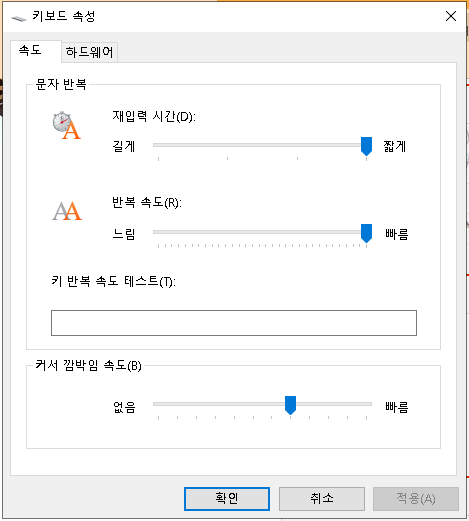Image resolution: width=469 pixels, height=521 pixels.
Task: Click the disabled 적용(A) button
Action: pyautogui.click(x=416, y=499)
